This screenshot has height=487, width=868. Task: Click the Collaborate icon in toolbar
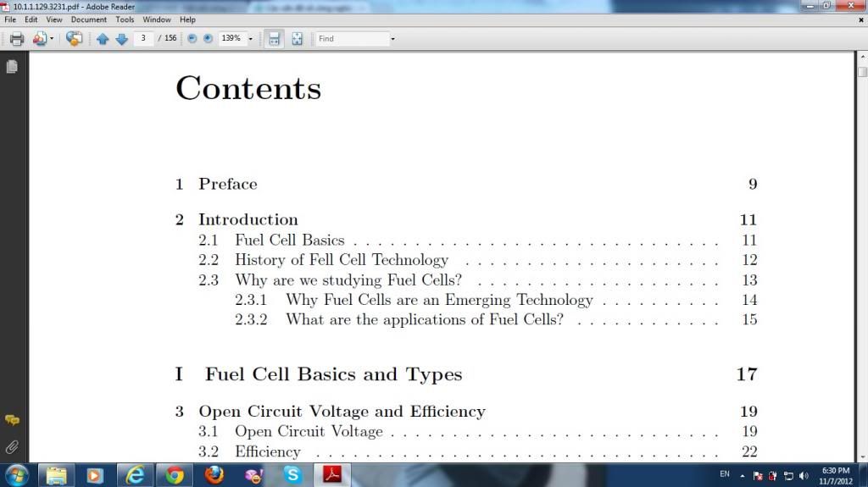[x=75, y=39]
